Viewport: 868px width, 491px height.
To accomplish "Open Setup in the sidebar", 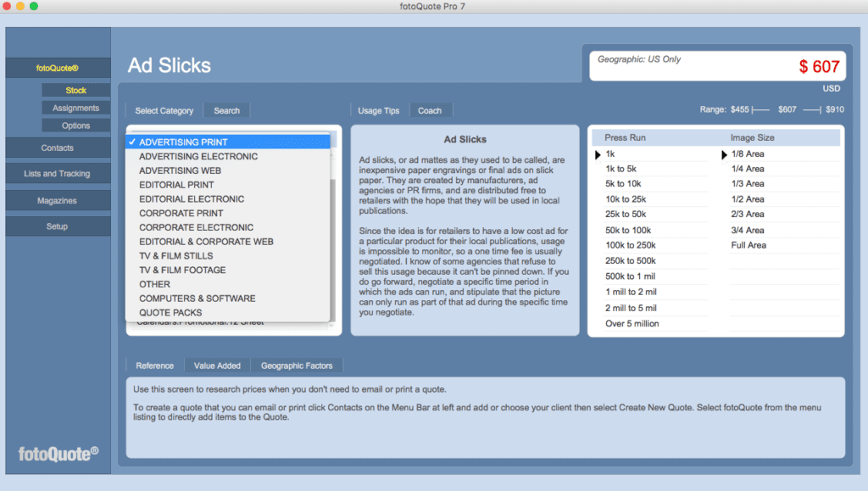I will tap(58, 226).
